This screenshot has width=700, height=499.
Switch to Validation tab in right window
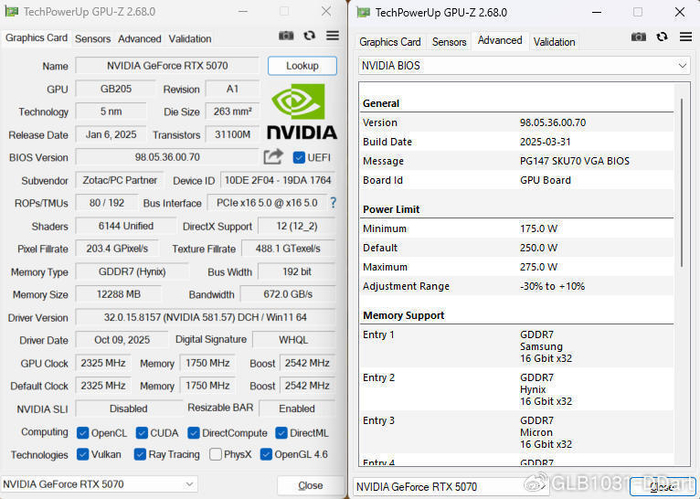click(x=554, y=42)
